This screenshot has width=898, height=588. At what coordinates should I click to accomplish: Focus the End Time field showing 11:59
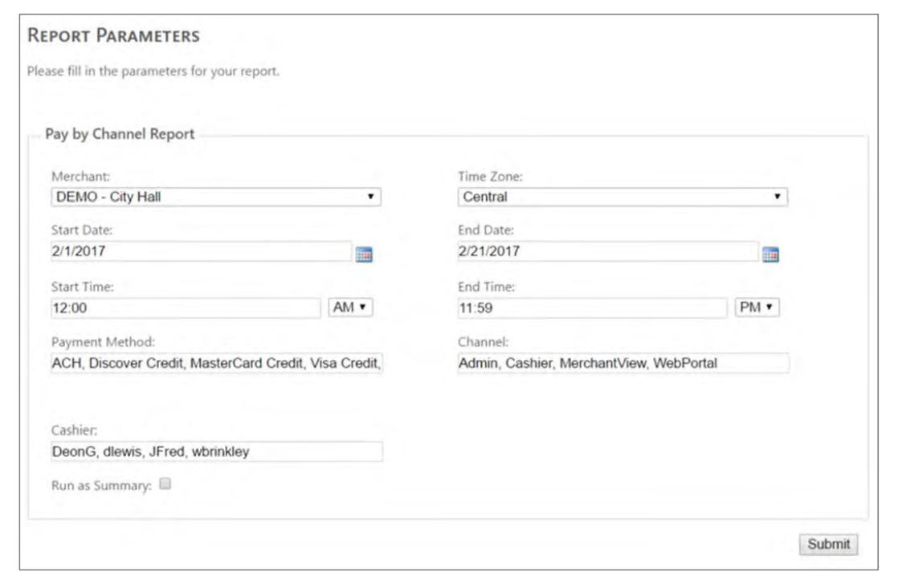tap(591, 307)
